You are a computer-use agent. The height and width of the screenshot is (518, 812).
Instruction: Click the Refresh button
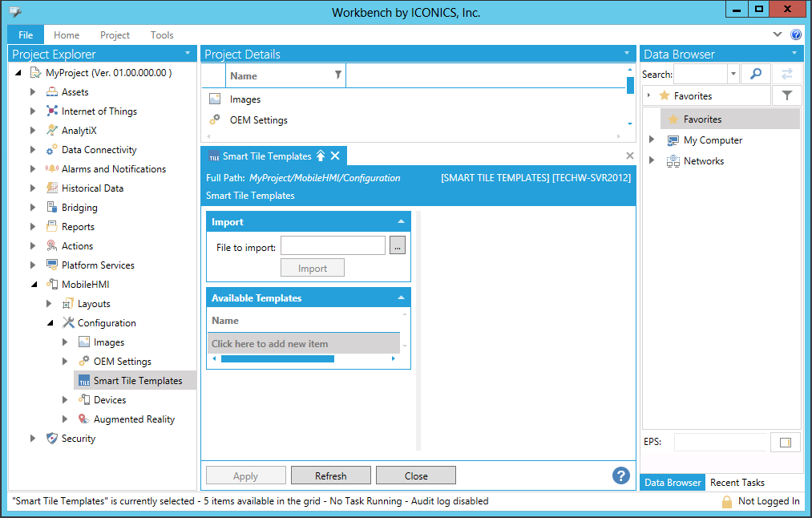[x=331, y=476]
